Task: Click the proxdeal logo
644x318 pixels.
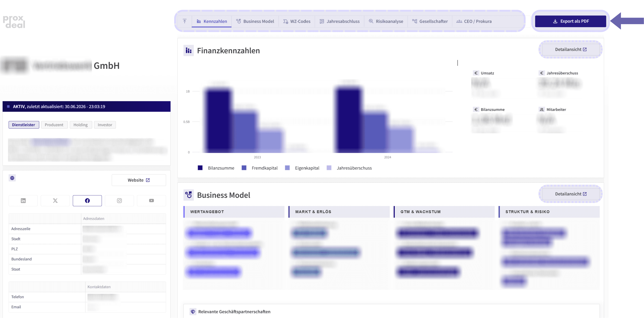Action: coord(14,22)
